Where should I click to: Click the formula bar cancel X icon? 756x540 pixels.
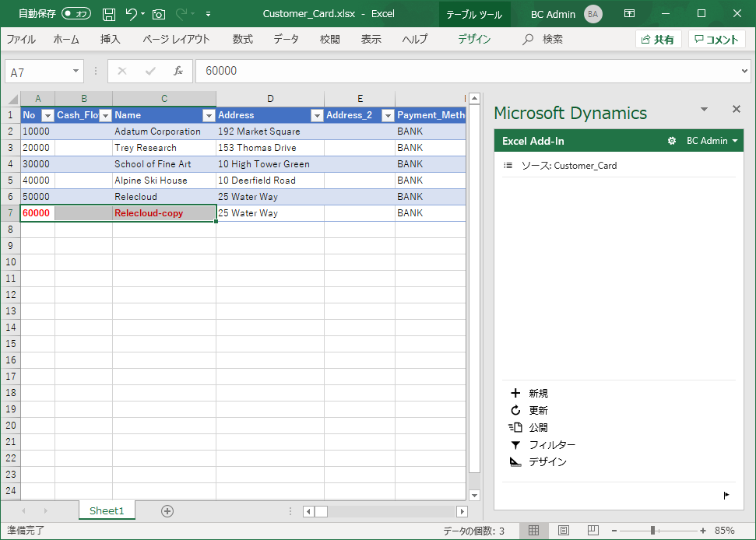122,72
